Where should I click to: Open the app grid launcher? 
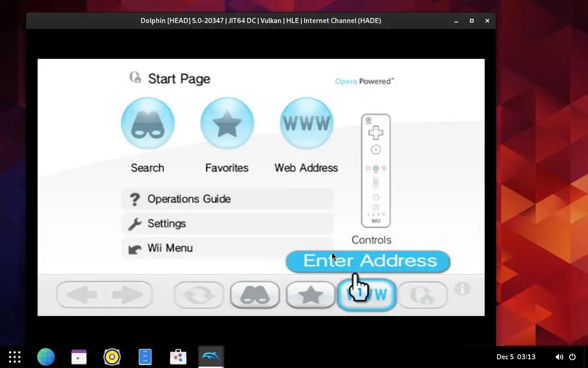pos(15,357)
